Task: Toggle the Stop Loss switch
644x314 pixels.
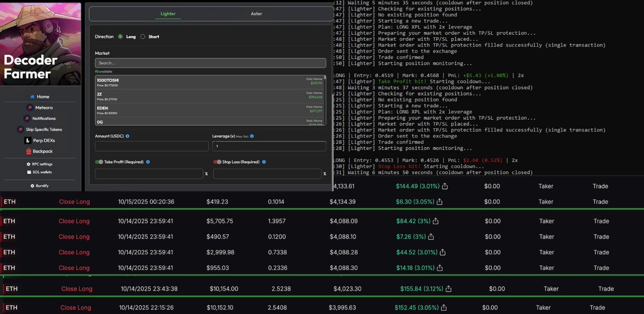Action: [x=217, y=162]
